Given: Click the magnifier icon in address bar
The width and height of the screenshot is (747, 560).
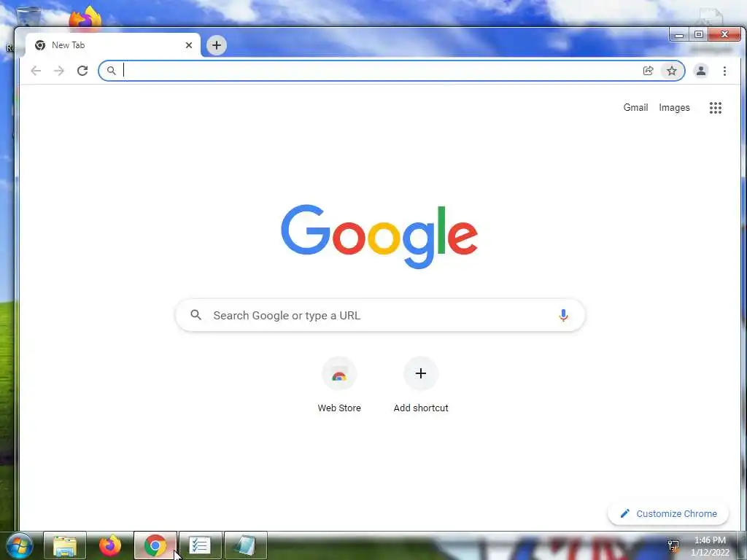Looking at the screenshot, I should [111, 71].
